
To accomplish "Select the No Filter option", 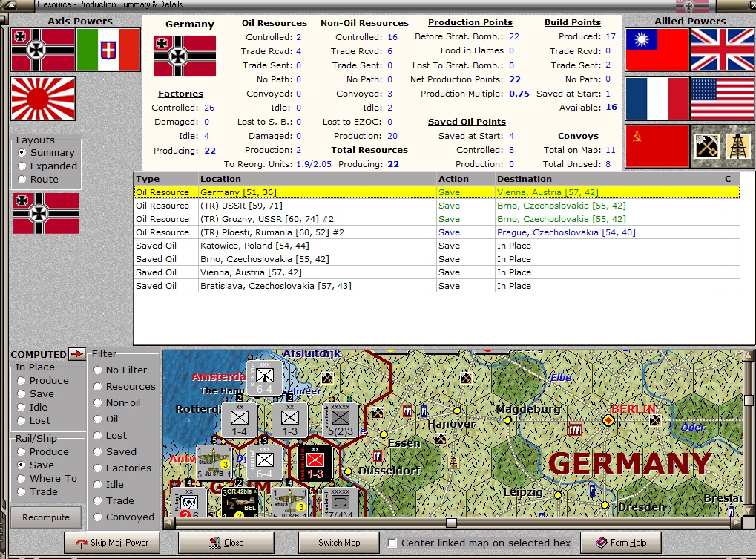I will [x=120, y=370].
